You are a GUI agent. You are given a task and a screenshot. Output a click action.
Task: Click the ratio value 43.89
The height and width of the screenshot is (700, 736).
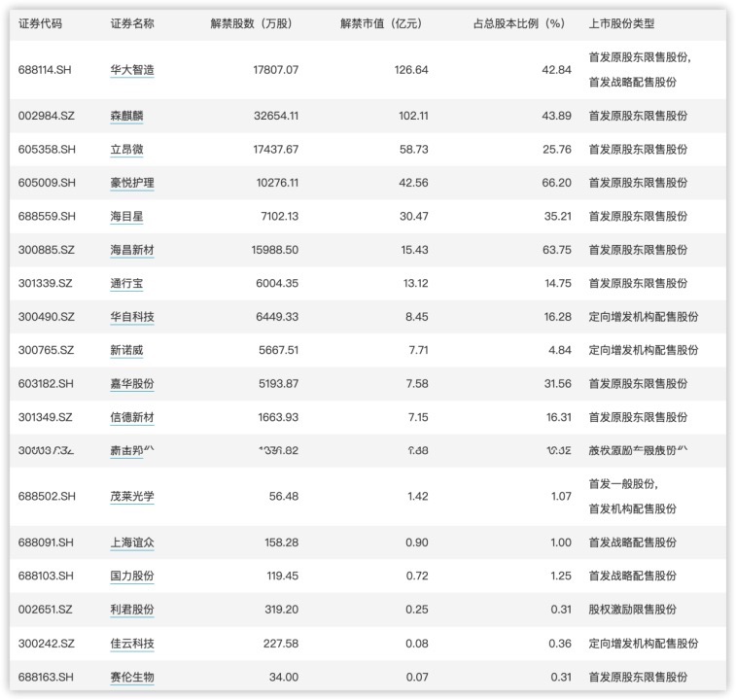[x=557, y=116]
